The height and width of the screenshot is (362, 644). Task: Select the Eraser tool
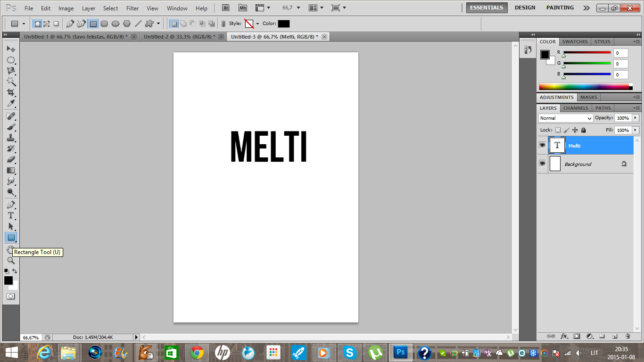pyautogui.click(x=11, y=159)
